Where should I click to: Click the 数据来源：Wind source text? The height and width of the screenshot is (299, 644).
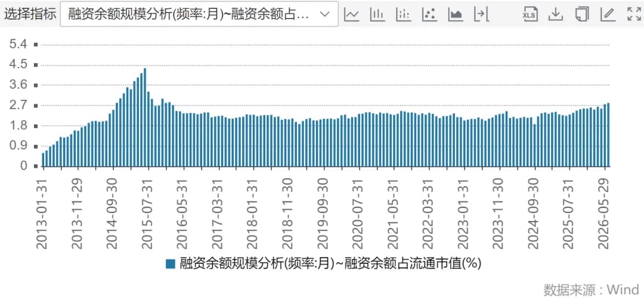point(592,289)
